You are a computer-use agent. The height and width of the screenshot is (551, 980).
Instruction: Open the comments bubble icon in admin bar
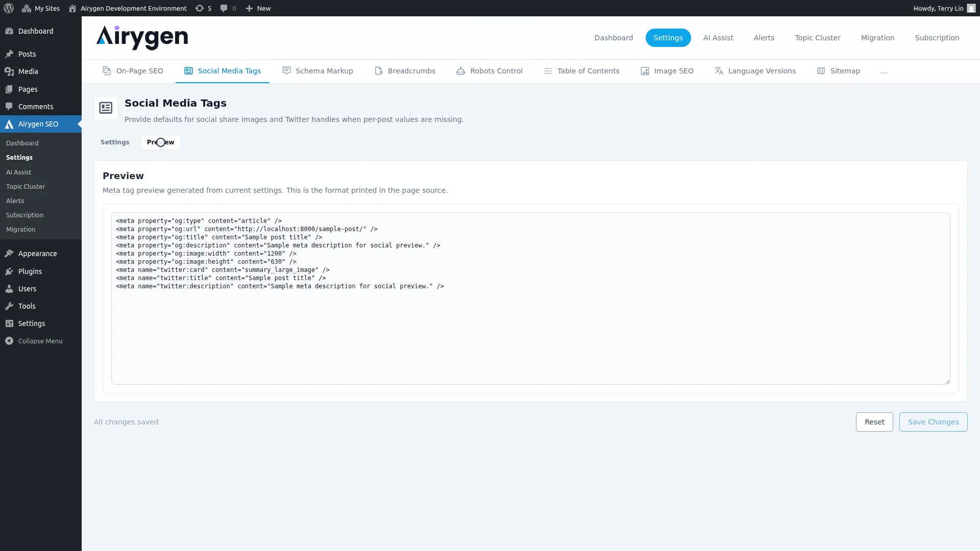pyautogui.click(x=224, y=8)
